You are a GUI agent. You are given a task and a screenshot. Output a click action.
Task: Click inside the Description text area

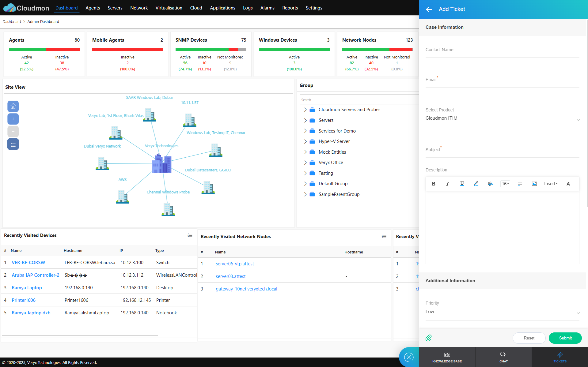click(502, 227)
